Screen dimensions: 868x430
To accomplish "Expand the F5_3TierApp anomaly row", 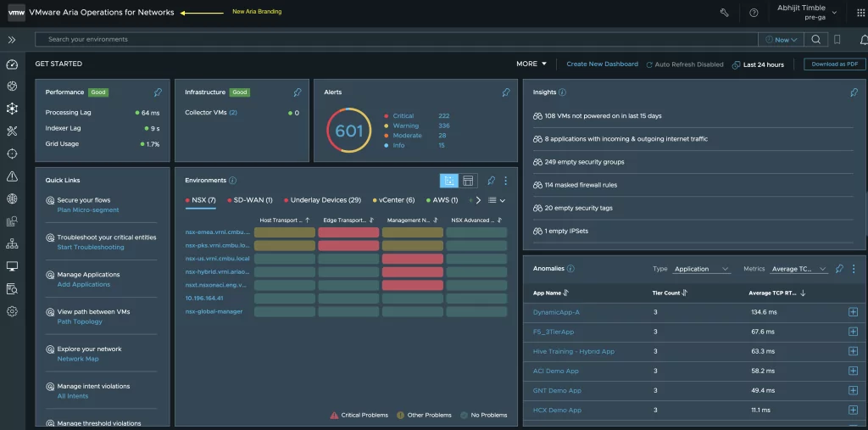I will 853,332.
